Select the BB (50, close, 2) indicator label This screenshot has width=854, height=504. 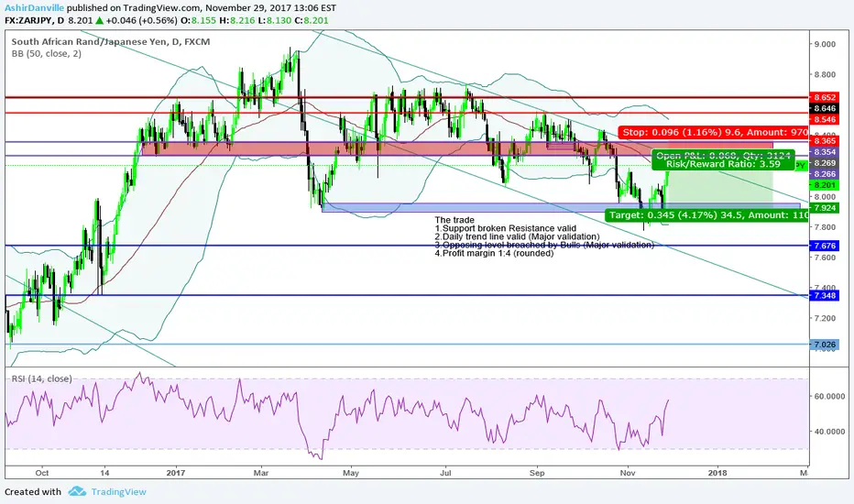click(x=47, y=53)
